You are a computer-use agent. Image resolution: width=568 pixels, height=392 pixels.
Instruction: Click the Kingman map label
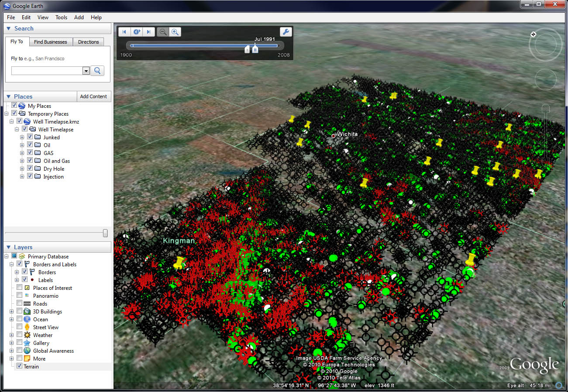(179, 241)
